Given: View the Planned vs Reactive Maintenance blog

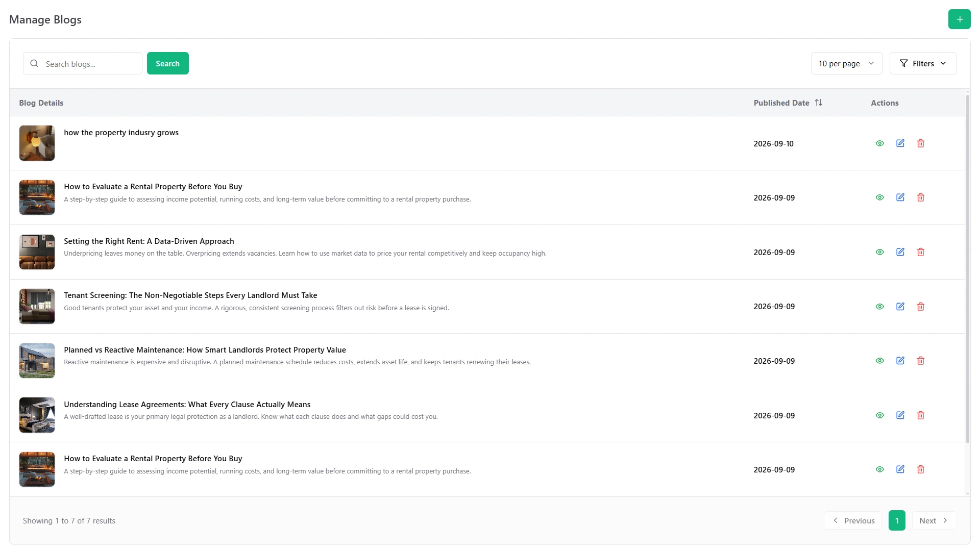Looking at the screenshot, I should 879,361.
